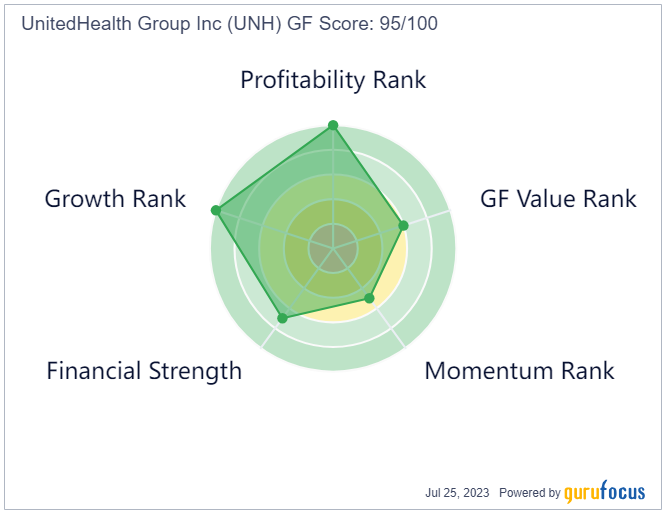Select the Financial Strength label

point(144,371)
